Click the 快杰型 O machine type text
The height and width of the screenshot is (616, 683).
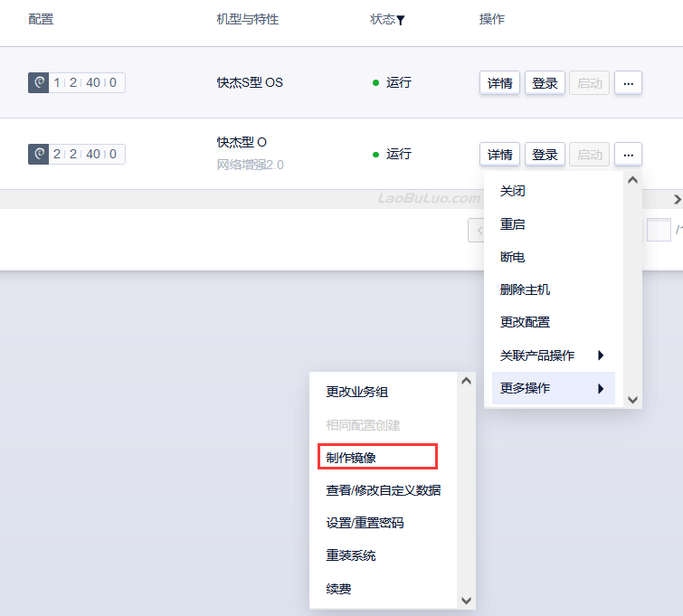pos(242,142)
